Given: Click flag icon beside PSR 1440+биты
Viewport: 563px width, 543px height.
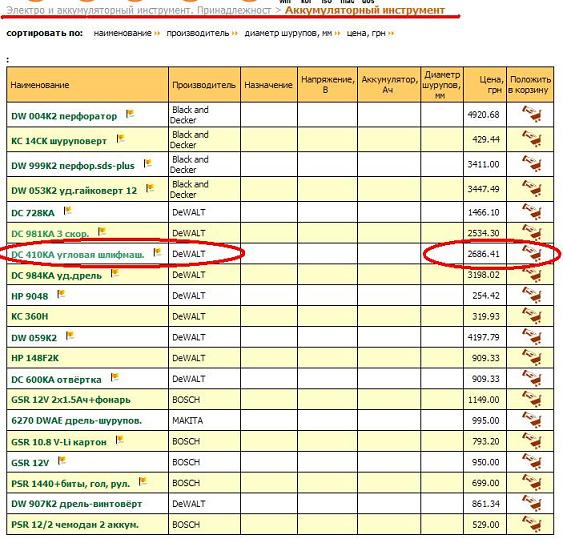Looking at the screenshot, I should [143, 481].
